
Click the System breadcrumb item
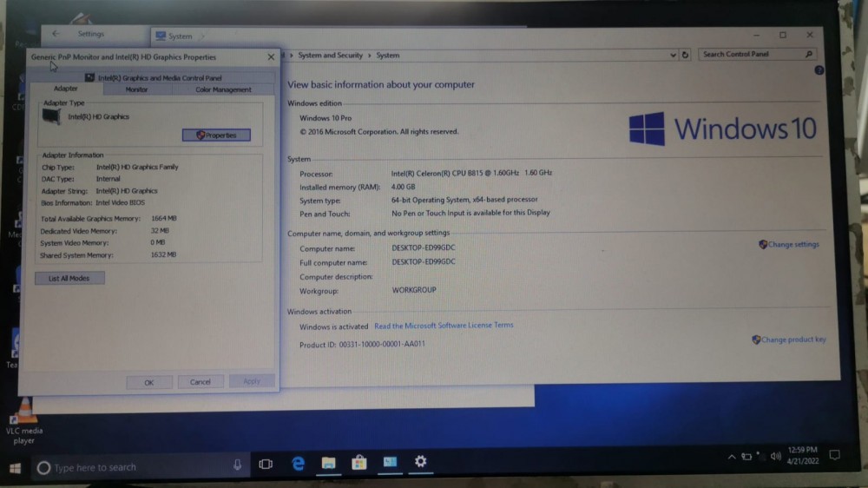click(387, 56)
